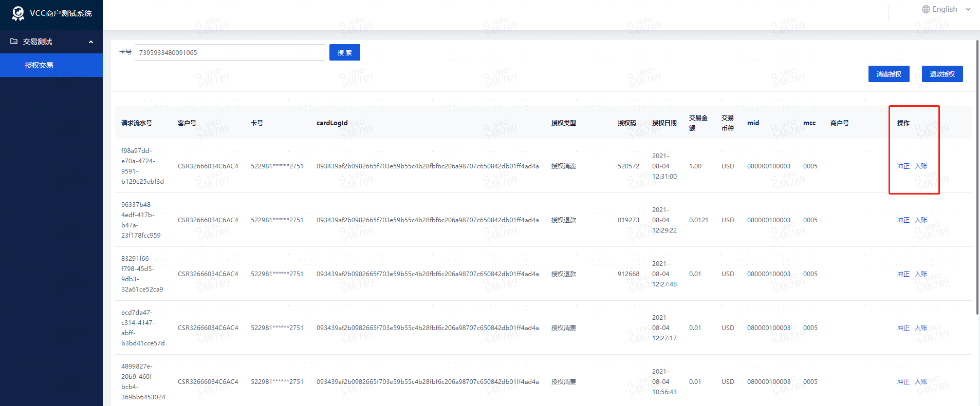Screen dimensions: 980x406
Task: Click the globe icon next to English
Action: coord(926,9)
